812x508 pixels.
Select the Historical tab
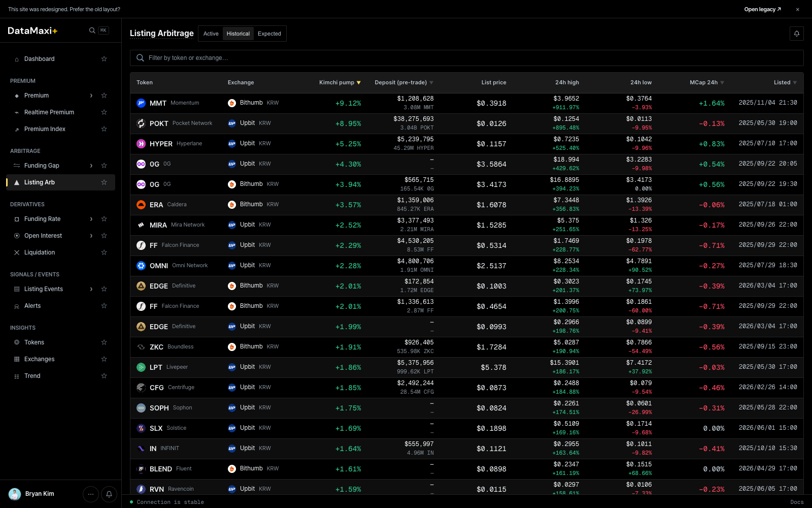pyautogui.click(x=238, y=34)
